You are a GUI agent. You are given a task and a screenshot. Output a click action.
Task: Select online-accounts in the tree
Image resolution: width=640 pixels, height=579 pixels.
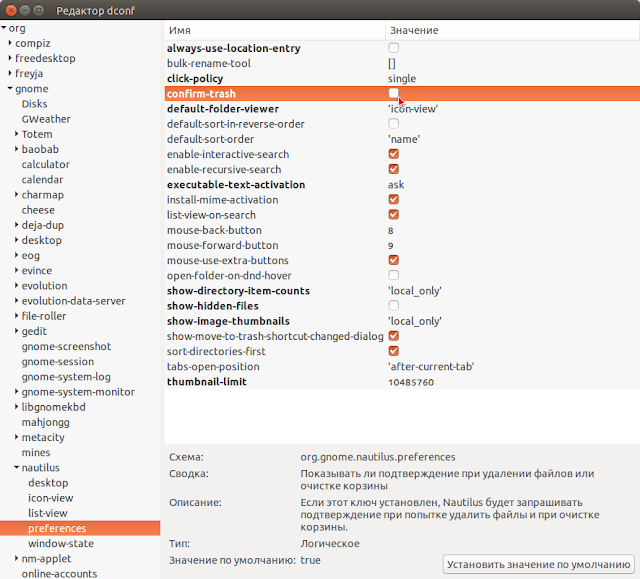coord(59,574)
